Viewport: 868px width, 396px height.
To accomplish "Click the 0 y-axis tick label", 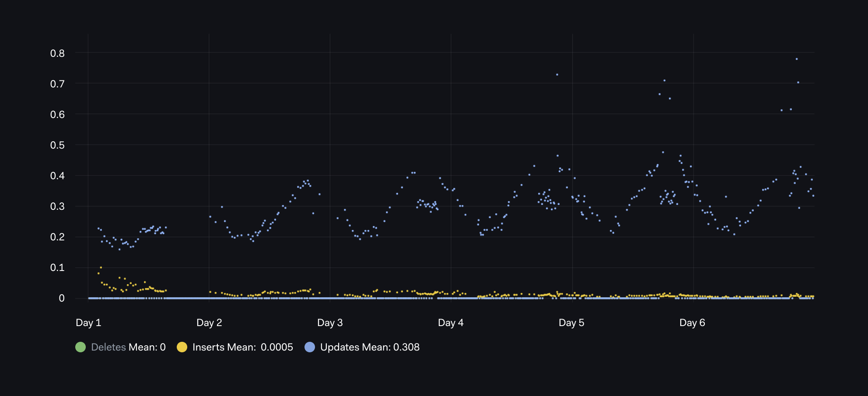I will click(x=62, y=298).
